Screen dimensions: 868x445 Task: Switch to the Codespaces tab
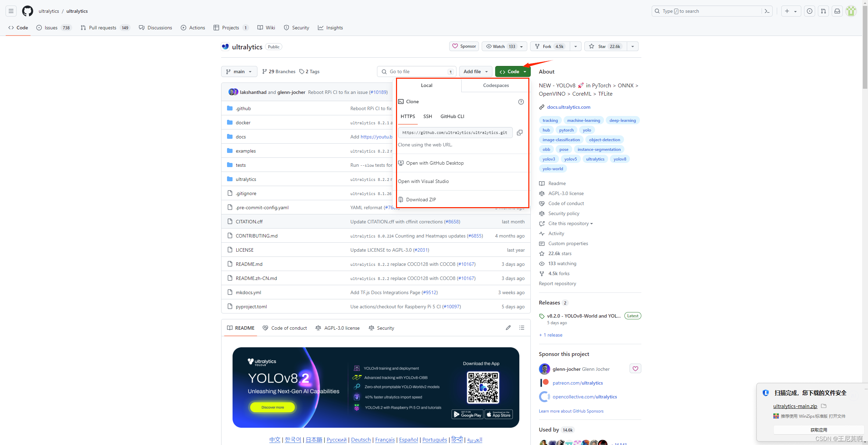tap(496, 85)
